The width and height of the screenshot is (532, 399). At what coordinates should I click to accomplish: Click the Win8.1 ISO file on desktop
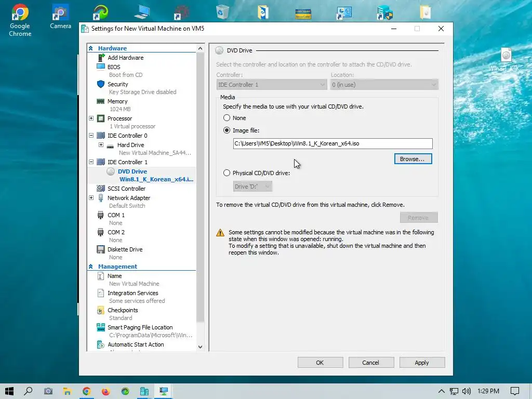(506, 60)
